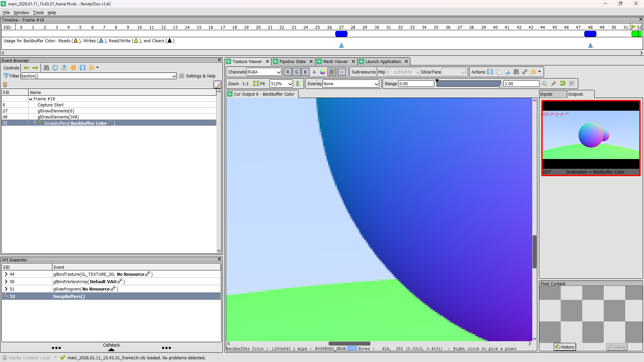
Task: Toggle the red channel R button
Action: click(x=288, y=72)
